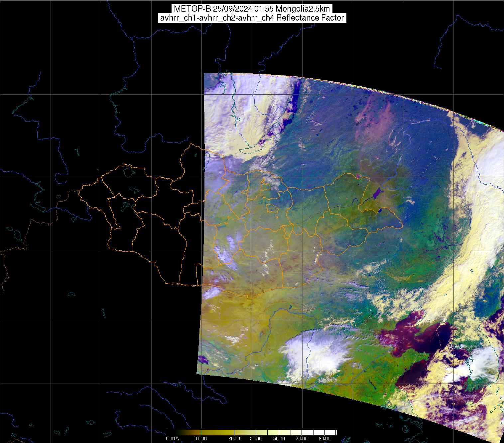Click the 50.00 colorbar label
The image size is (504, 443).
click(x=279, y=439)
